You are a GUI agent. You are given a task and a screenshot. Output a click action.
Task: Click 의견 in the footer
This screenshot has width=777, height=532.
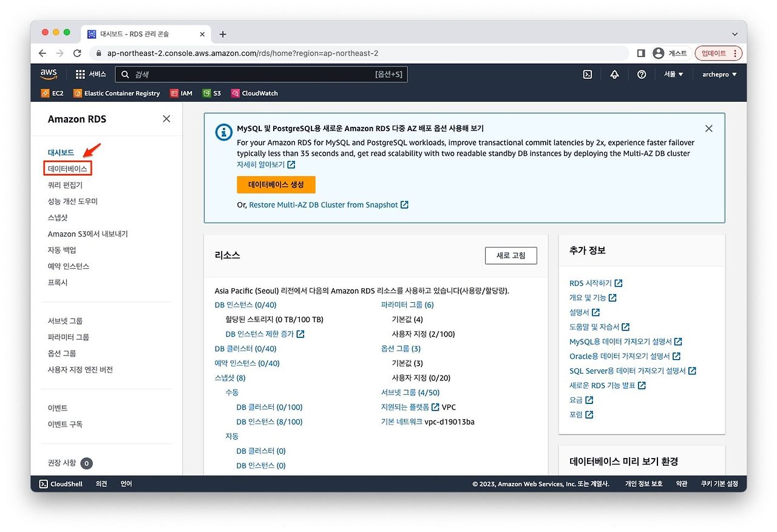tap(101, 483)
